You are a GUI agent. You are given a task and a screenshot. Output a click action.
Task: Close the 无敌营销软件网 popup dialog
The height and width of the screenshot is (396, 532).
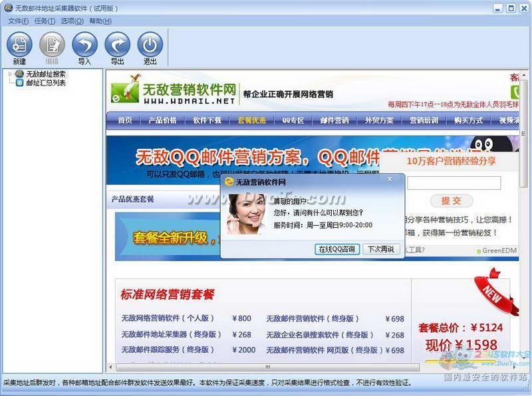(x=390, y=179)
